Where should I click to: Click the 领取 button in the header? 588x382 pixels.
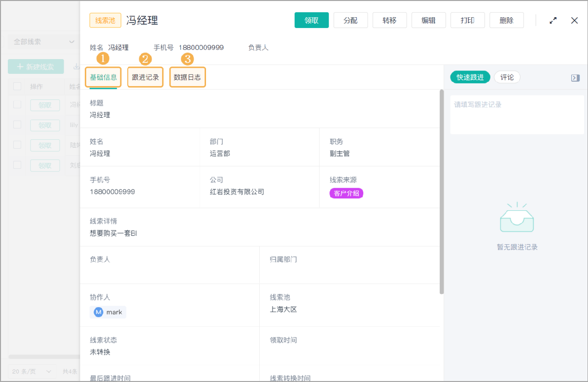point(311,20)
